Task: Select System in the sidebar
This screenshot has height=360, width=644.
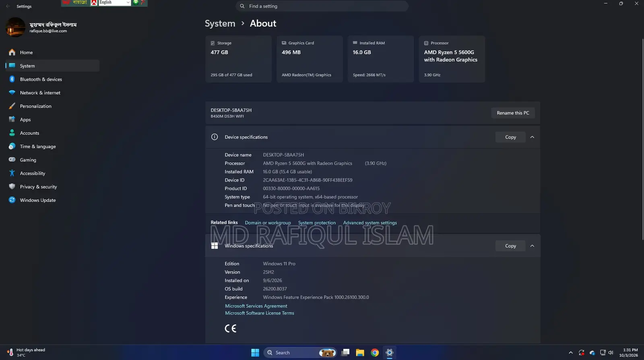Action: coord(52,66)
